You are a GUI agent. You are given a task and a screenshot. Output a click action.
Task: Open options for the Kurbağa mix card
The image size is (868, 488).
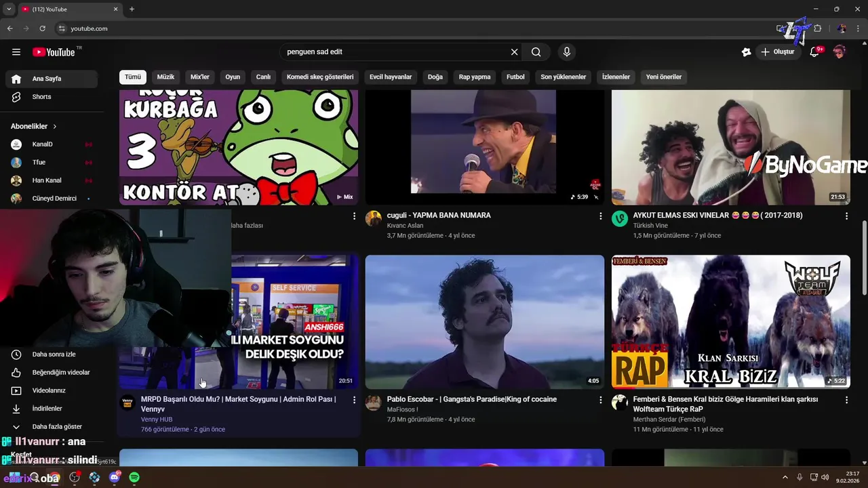(354, 216)
